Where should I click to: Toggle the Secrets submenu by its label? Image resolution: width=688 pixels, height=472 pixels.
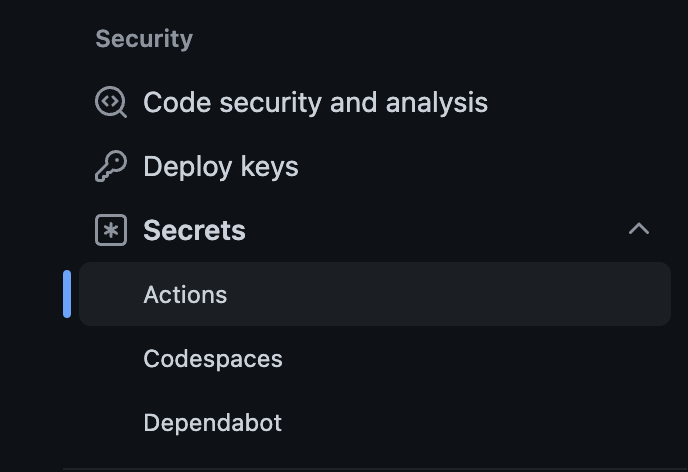click(x=194, y=230)
